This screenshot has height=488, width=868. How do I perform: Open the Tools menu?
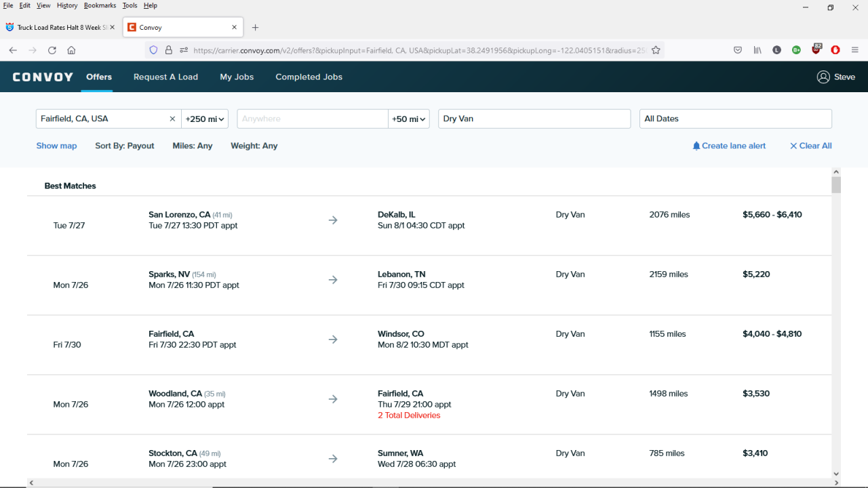pos(130,5)
